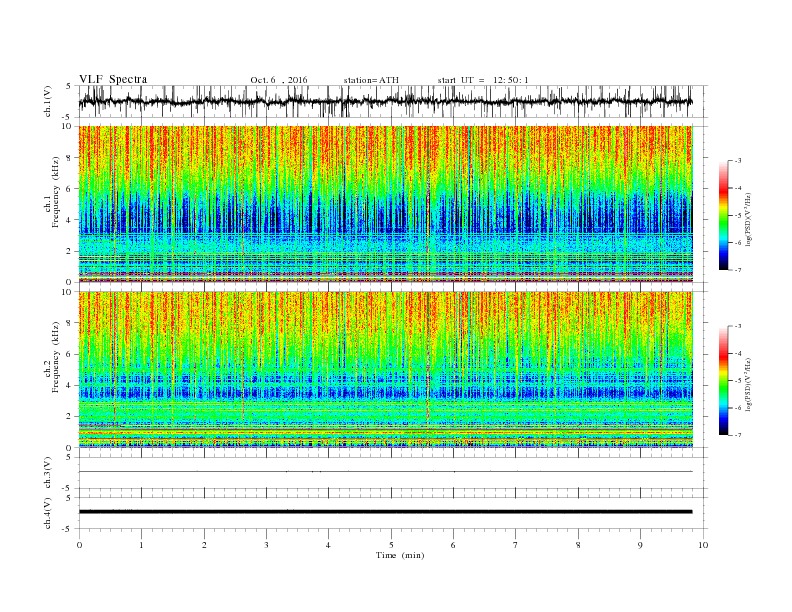Click the ch.2 "Frequency (kHz)" axis label
The image size is (792, 612).
click(x=55, y=357)
